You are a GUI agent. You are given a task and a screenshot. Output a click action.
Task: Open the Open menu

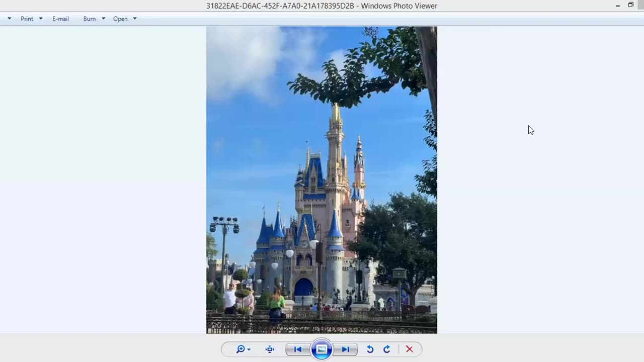pos(120,19)
